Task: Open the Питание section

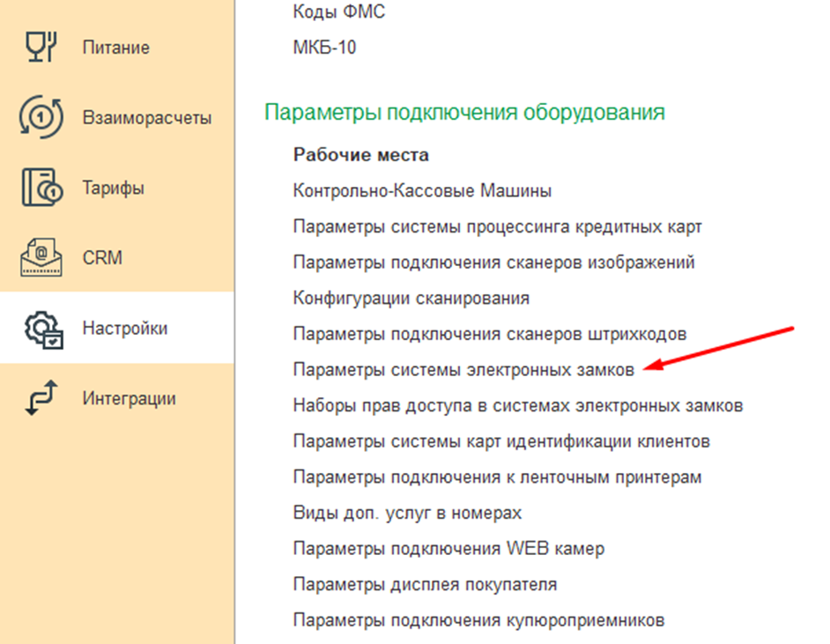Action: coord(116,47)
